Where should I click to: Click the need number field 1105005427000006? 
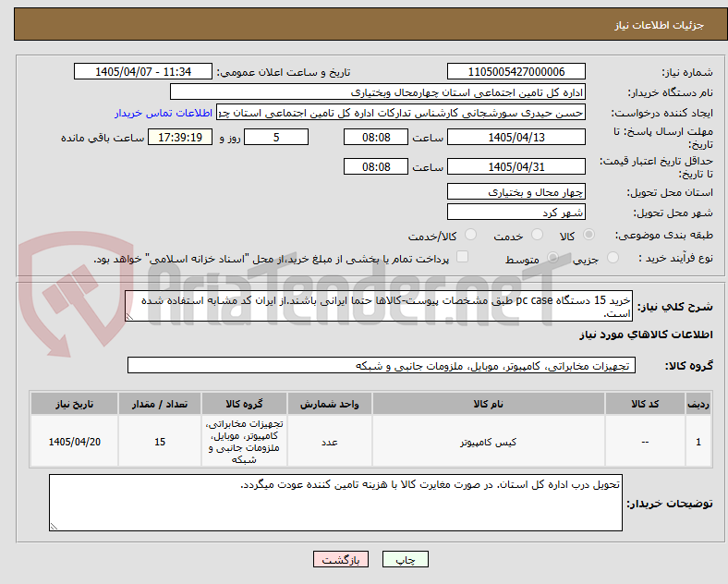(x=516, y=71)
